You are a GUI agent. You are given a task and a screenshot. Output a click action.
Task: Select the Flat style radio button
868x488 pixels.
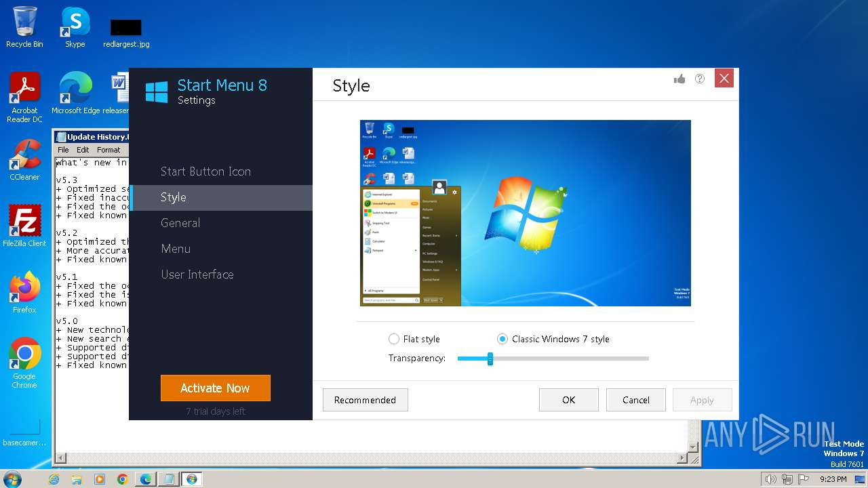394,339
